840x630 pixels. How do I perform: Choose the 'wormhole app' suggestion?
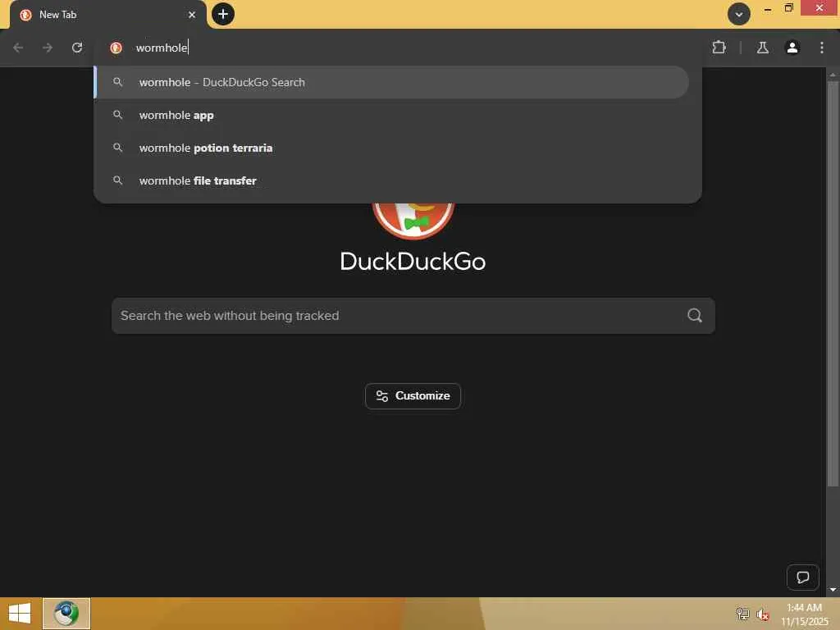392,115
